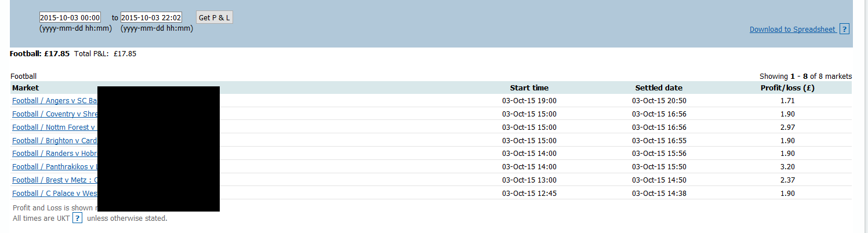Open the Angers v SC Bastia market
The image size is (868, 233).
pyautogui.click(x=54, y=101)
